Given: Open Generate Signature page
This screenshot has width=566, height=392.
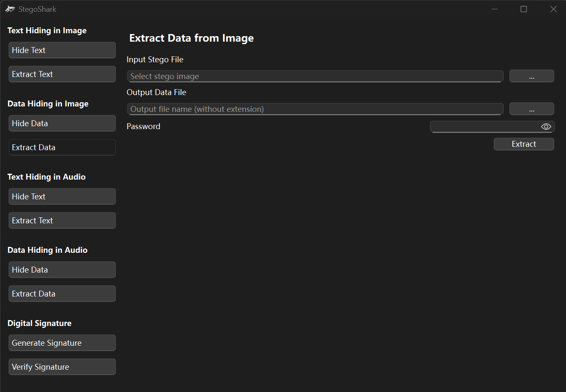Looking at the screenshot, I should click(x=62, y=343).
